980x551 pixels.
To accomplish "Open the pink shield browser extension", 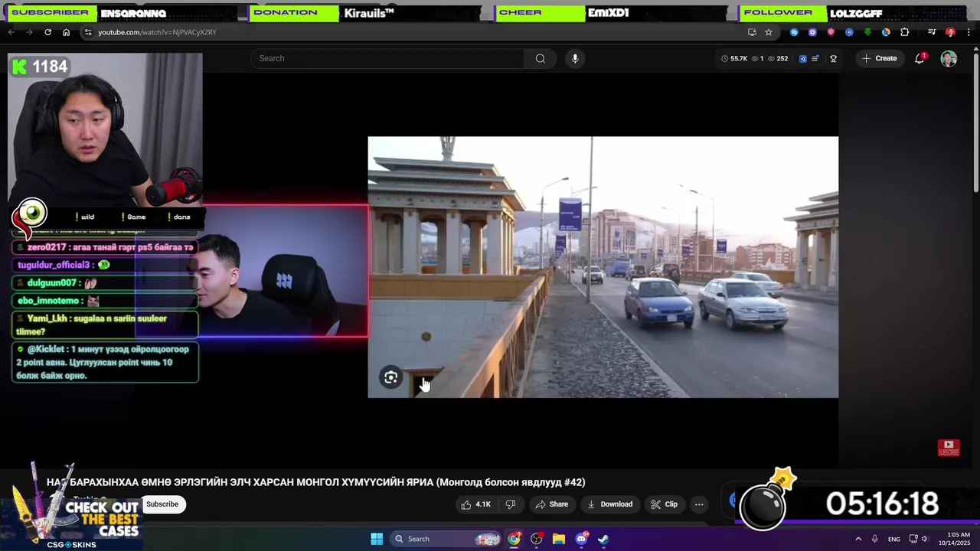I will (831, 32).
